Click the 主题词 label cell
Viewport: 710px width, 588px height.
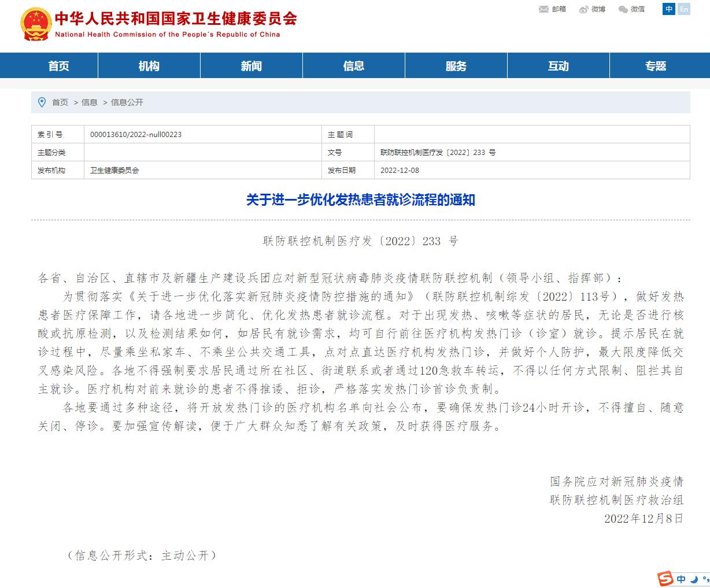pyautogui.click(x=348, y=135)
